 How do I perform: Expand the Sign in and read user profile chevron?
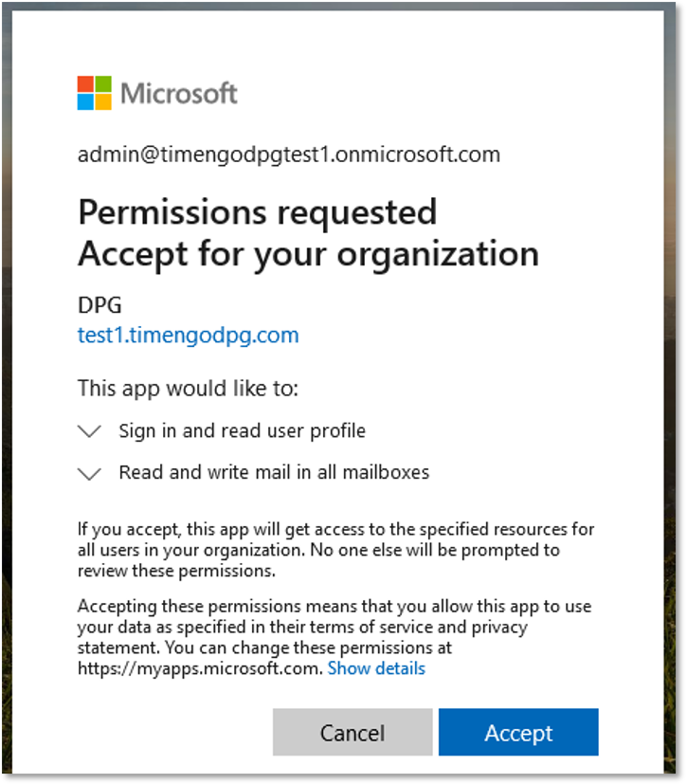click(x=90, y=431)
